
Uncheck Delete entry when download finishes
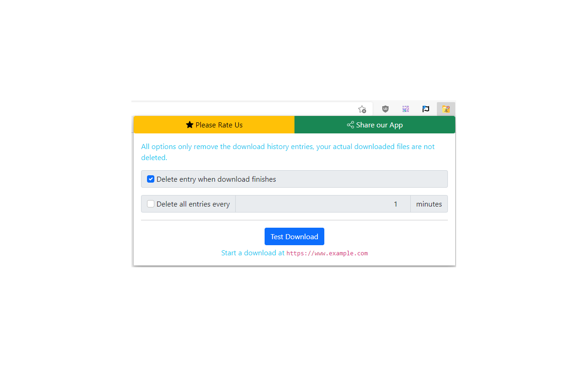(151, 179)
